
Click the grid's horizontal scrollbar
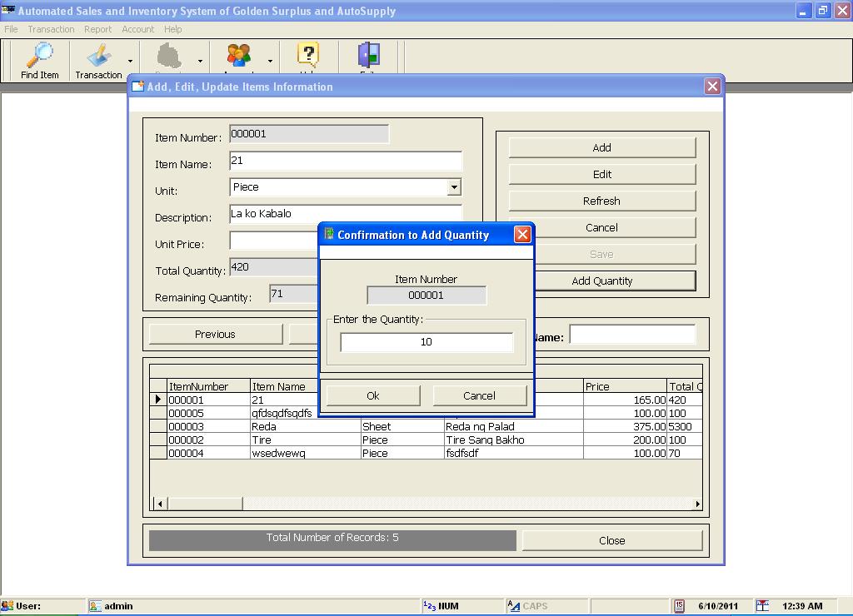click(206, 503)
